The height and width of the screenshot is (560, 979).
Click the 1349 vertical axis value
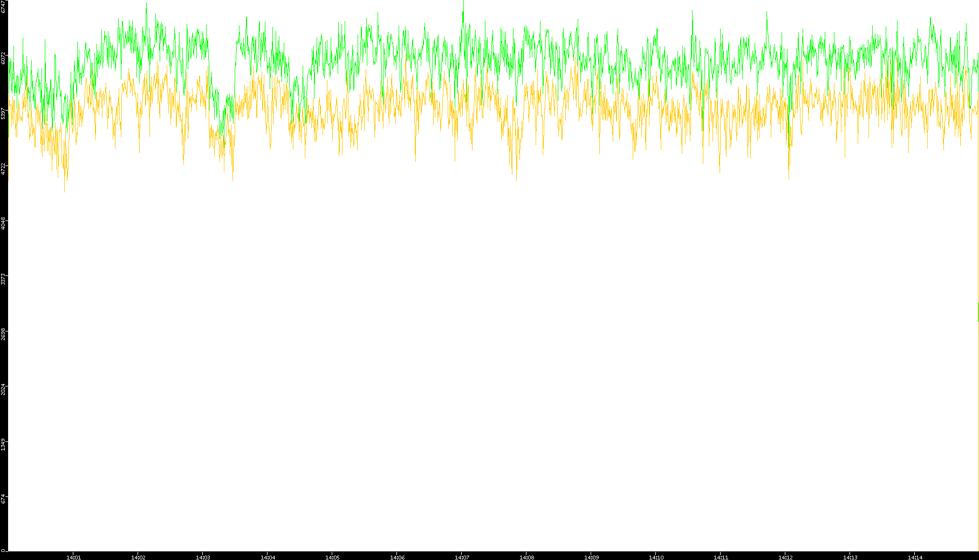4,445
